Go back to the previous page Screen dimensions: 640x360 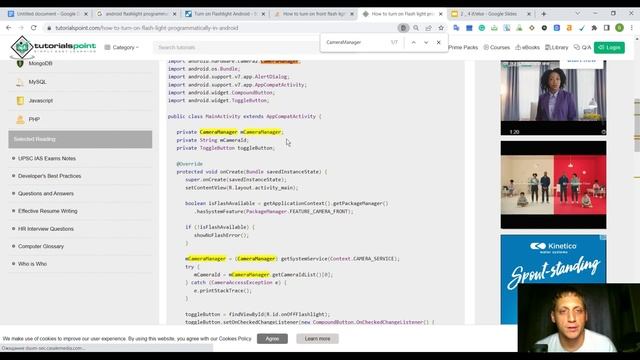point(9,28)
